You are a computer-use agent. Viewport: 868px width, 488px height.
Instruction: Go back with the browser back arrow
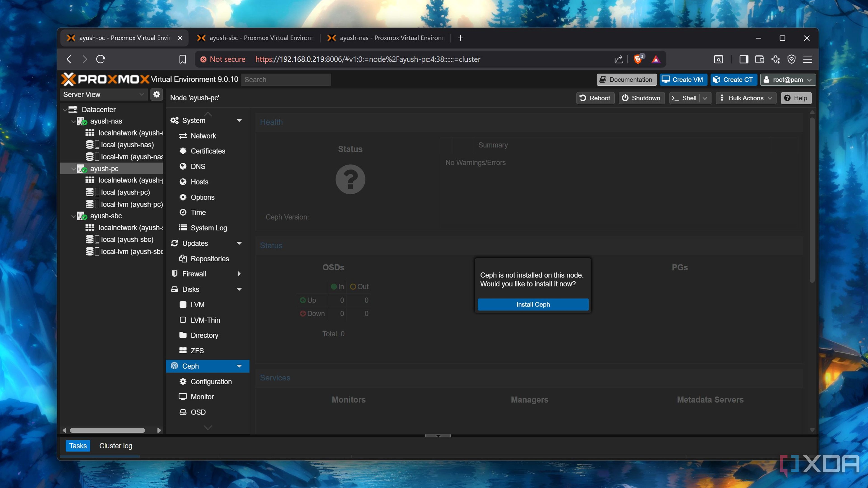tap(69, 59)
